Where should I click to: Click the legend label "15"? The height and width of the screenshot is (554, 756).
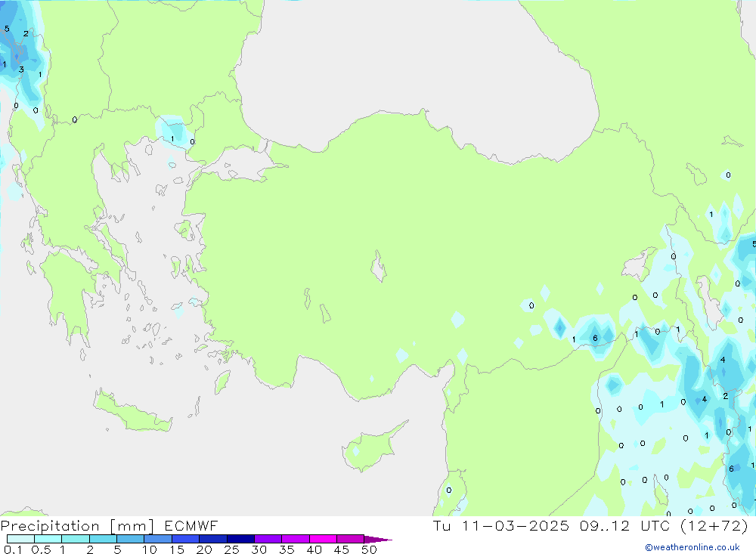click(177, 549)
